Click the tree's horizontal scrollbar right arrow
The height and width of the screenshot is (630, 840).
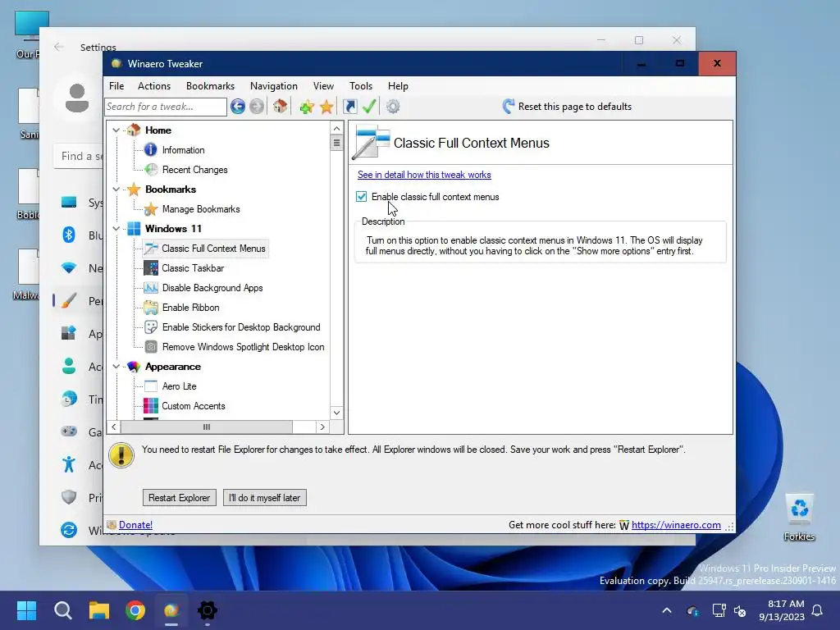point(322,427)
